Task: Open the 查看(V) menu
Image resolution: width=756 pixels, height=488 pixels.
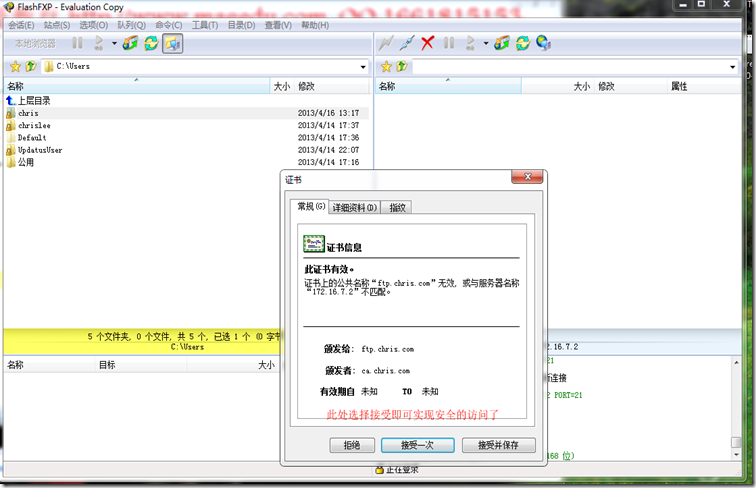Action: click(278, 25)
